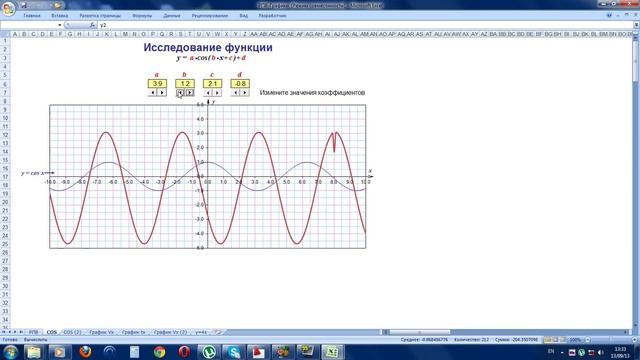Click the horizontal scrollbar thumb
This screenshot has width=640, height=360.
(x=420, y=332)
